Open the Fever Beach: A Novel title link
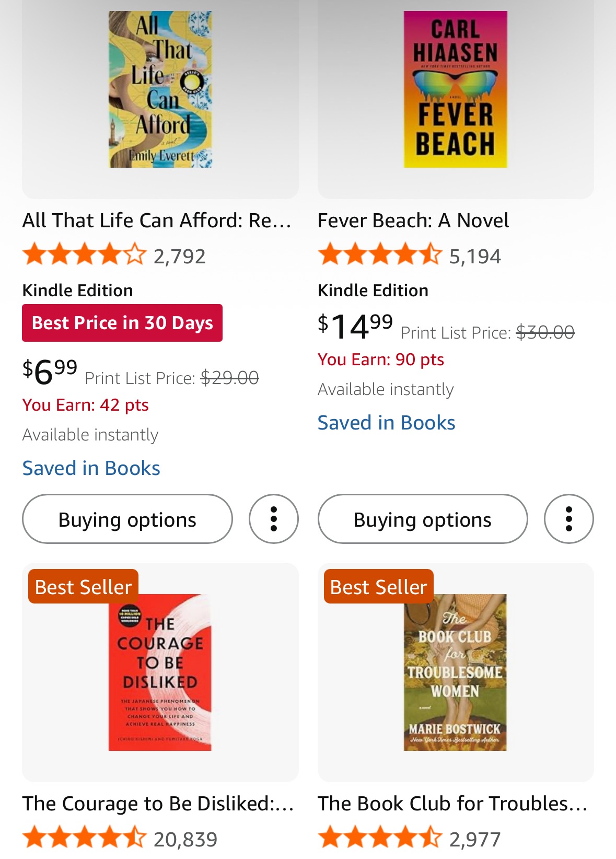Viewport: 616px width, 859px height. (413, 220)
